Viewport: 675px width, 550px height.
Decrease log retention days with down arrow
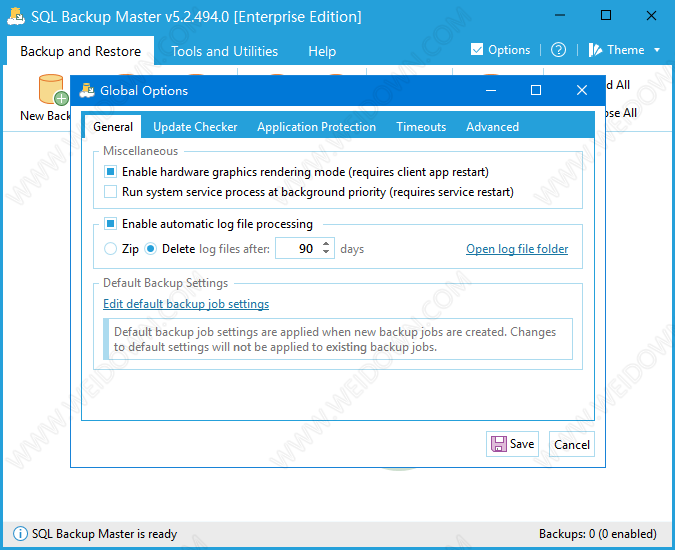tap(327, 254)
